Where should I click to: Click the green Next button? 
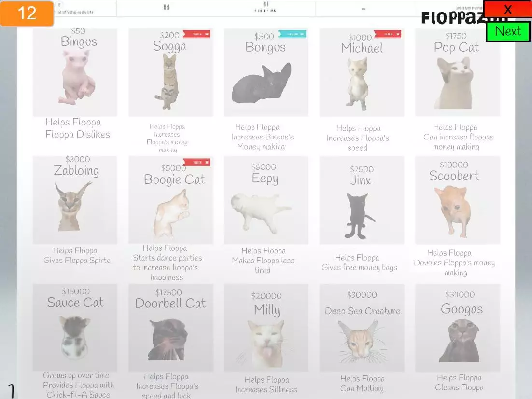pyautogui.click(x=508, y=31)
